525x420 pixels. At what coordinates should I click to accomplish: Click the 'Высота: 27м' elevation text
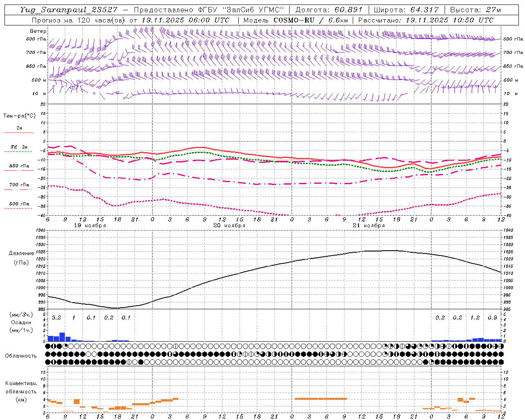point(475,10)
